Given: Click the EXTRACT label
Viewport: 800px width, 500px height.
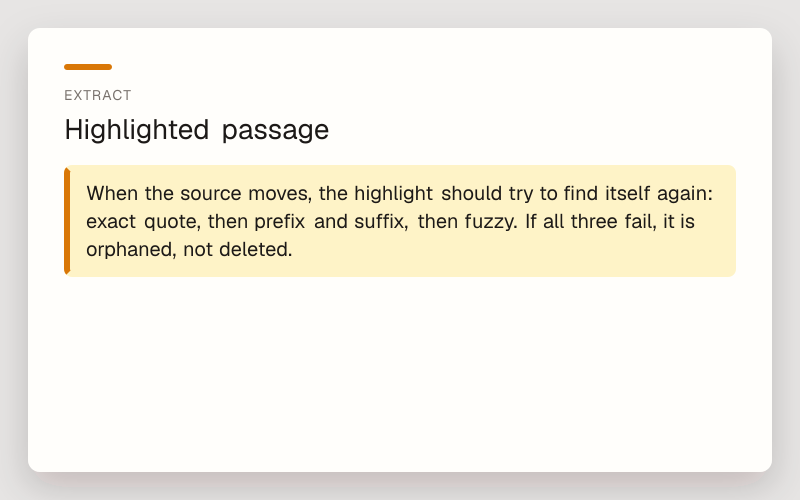Looking at the screenshot, I should coord(98,95).
